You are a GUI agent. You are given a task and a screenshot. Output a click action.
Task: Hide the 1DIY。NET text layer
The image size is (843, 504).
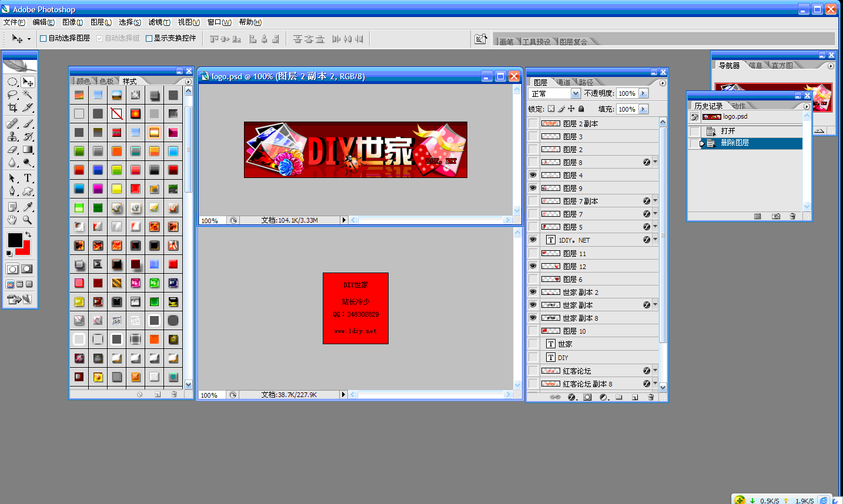click(x=533, y=240)
